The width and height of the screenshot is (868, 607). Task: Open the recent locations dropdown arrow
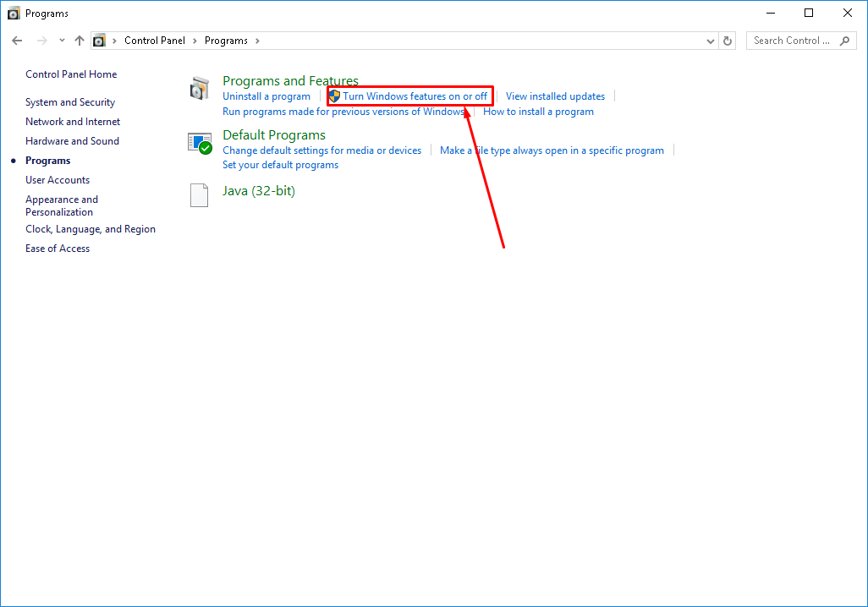coord(62,41)
